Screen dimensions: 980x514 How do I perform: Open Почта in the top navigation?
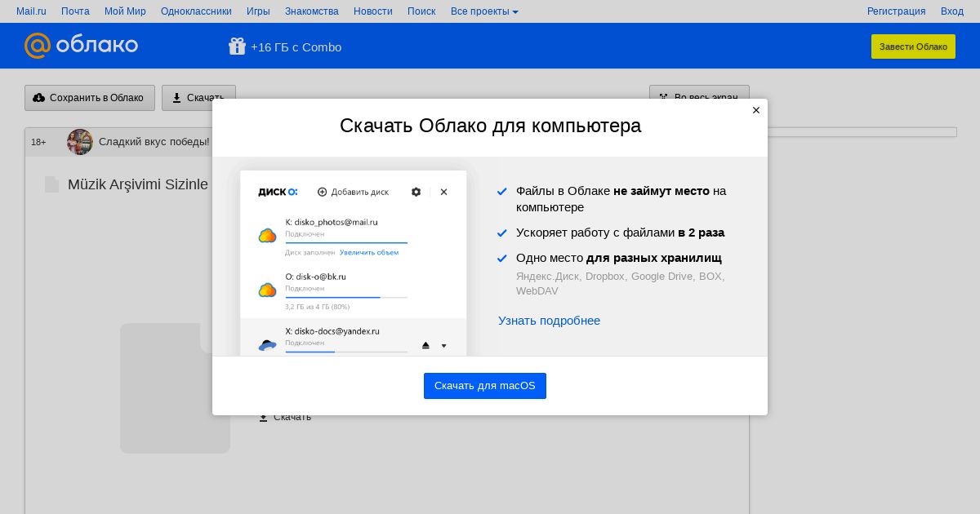tap(75, 11)
